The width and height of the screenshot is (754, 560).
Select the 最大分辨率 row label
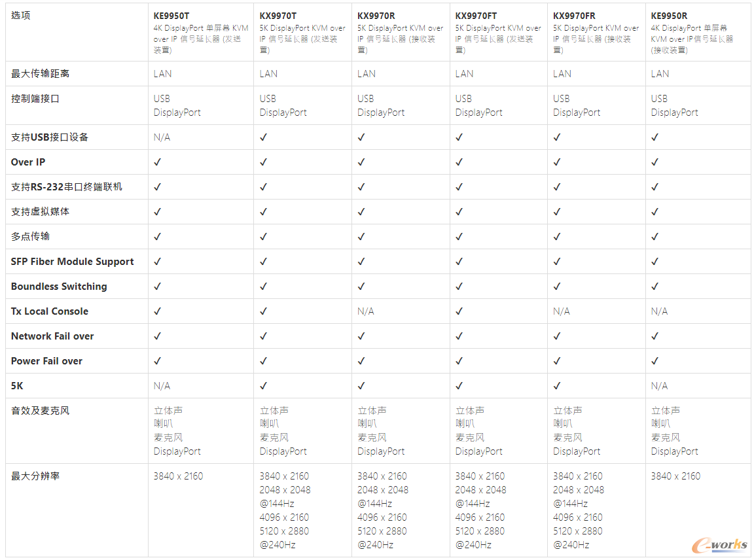tap(35, 476)
